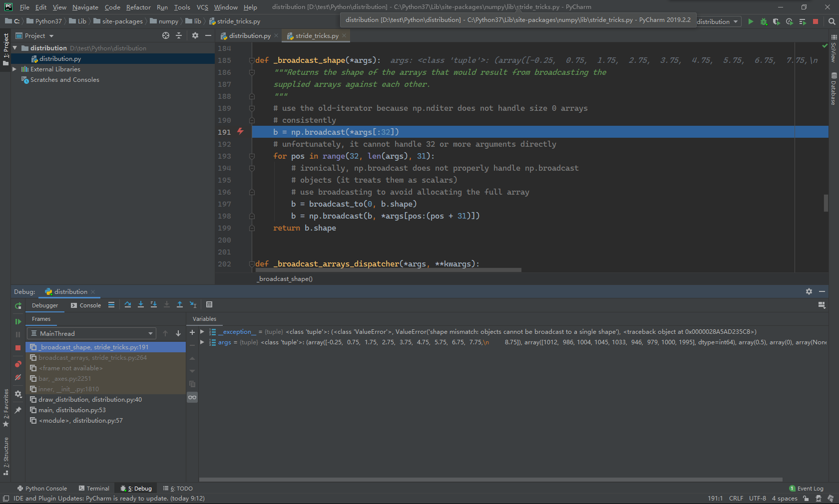Open the Event Log
839x504 pixels.
point(806,489)
